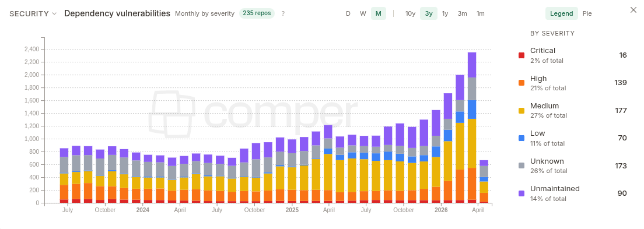Click the tallest bar's yellow Medium segment
Screen dimensions: 644x229
(472, 143)
